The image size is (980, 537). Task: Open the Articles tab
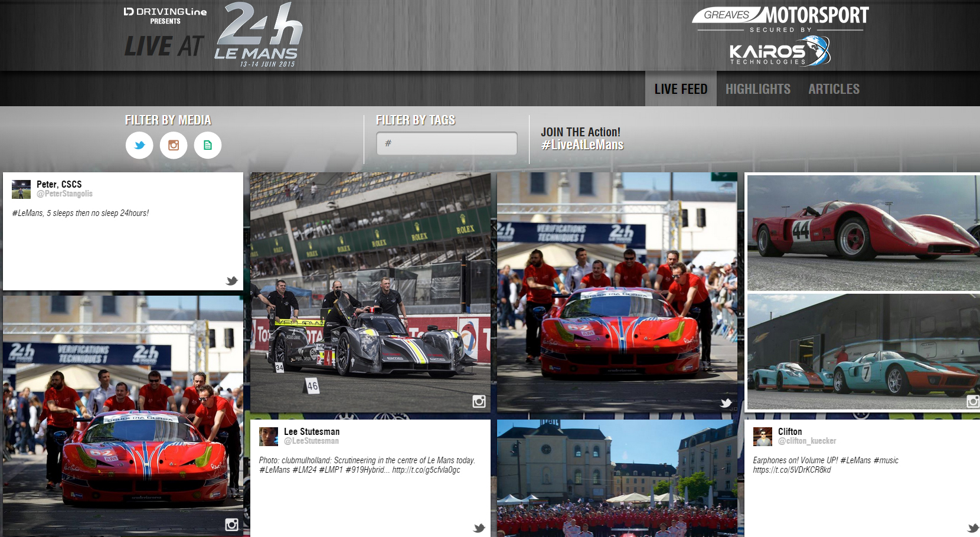click(834, 89)
